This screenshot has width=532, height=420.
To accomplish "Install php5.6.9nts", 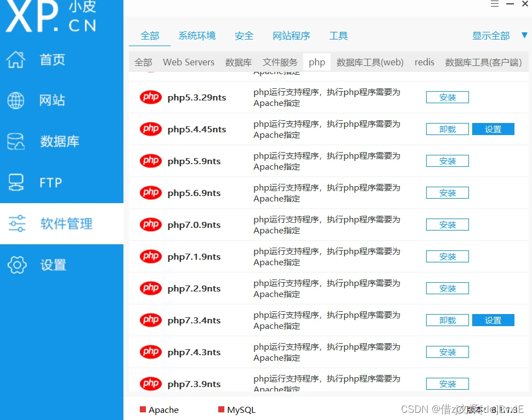I will [447, 193].
